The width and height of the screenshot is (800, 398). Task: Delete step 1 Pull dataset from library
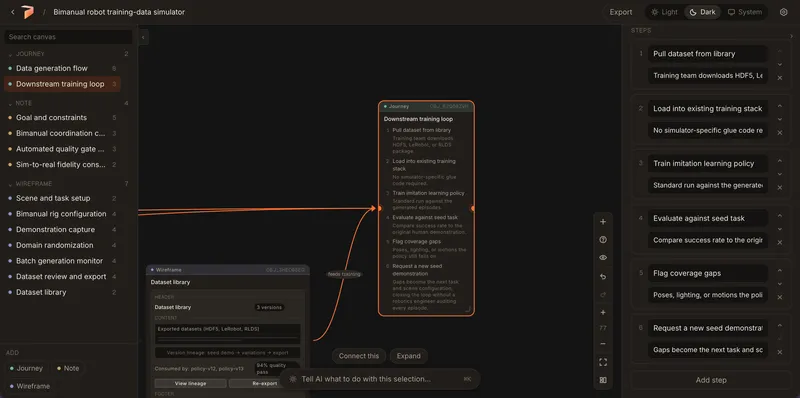[780, 78]
